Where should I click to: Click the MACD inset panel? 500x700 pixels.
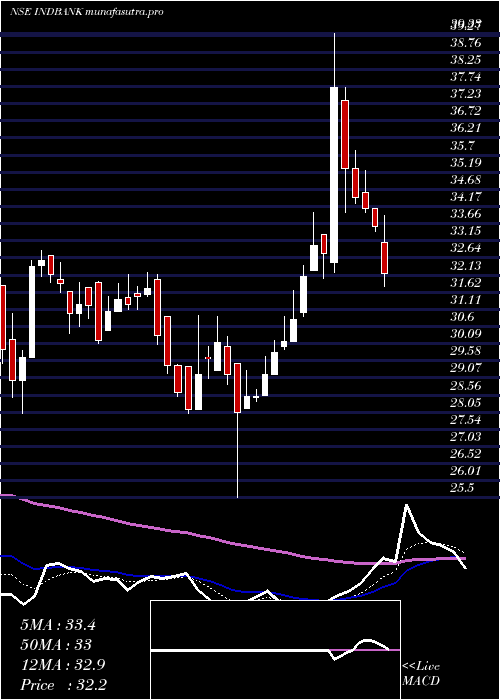(275, 650)
